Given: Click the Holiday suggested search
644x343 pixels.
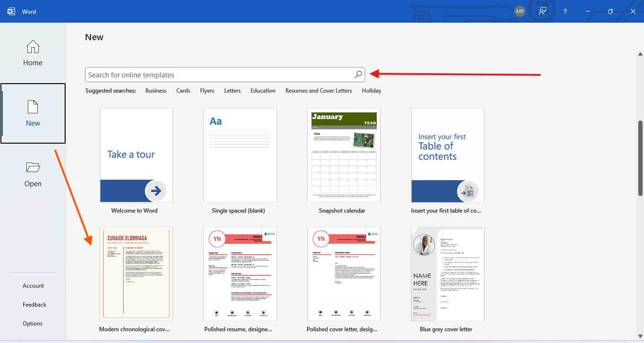Looking at the screenshot, I should click(x=371, y=90).
